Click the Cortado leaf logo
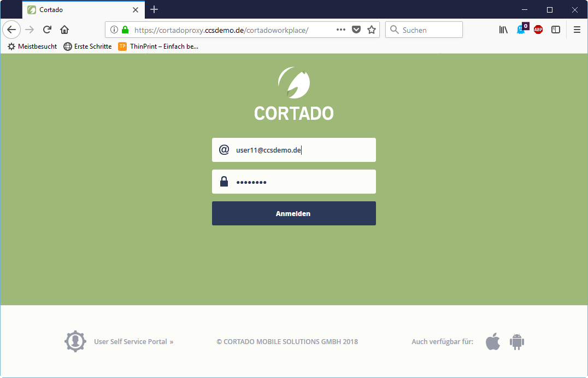Viewport: 588px width, 378px height. pyautogui.click(x=293, y=83)
